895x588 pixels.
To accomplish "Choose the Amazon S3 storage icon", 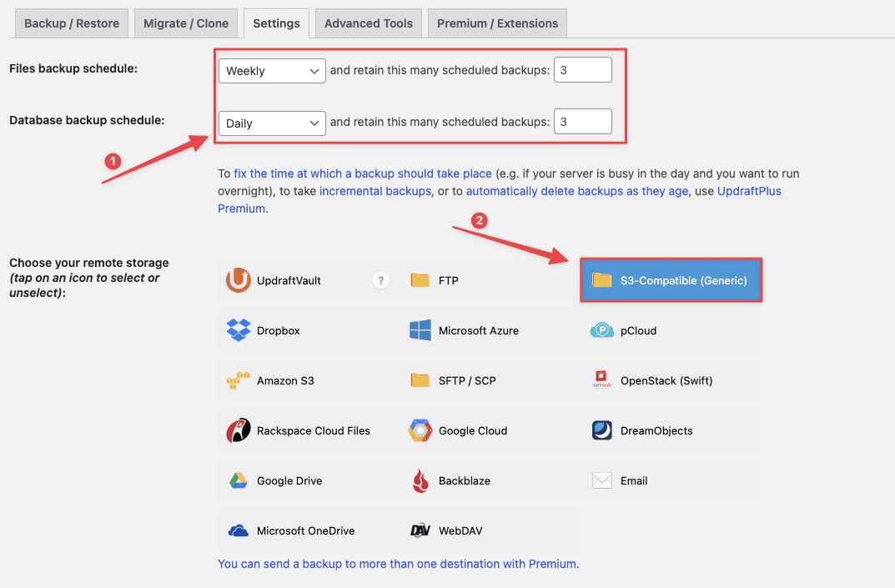I will coord(275,380).
